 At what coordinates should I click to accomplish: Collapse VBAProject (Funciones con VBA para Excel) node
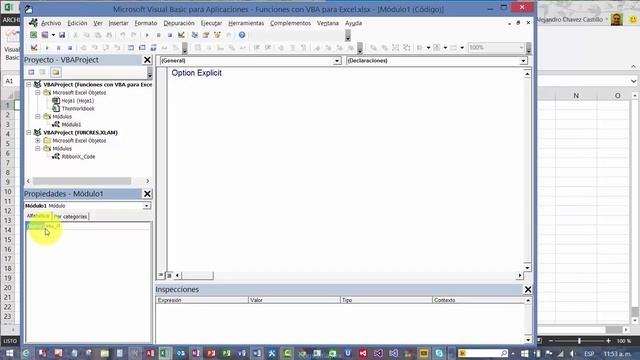[x=29, y=84]
